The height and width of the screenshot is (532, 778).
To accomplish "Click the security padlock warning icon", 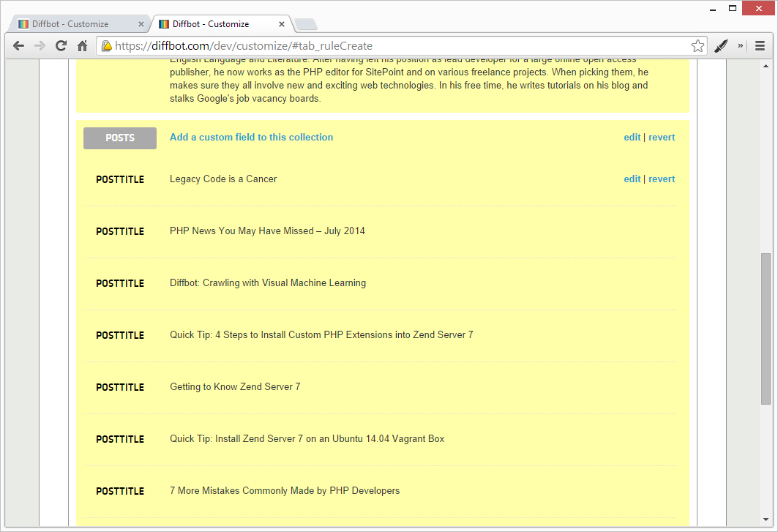I will (107, 45).
